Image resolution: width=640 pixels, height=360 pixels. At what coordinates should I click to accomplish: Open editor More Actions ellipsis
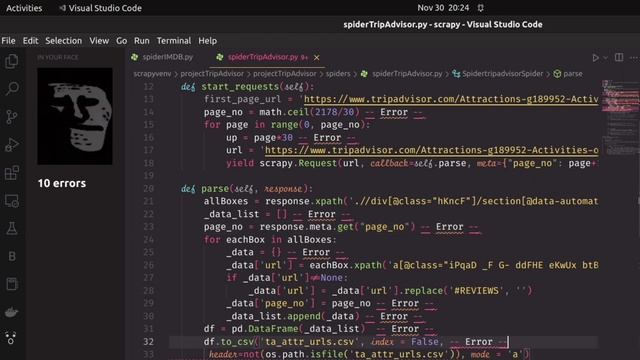[633, 58]
